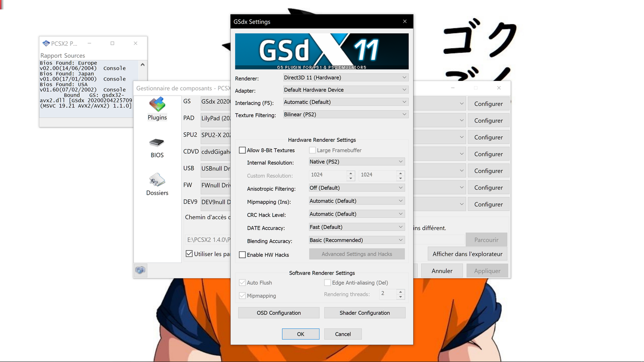Viewport: 644px width, 362px height.
Task: Toggle Edge Anti-aliasing (Del) checkbox
Action: click(x=328, y=283)
